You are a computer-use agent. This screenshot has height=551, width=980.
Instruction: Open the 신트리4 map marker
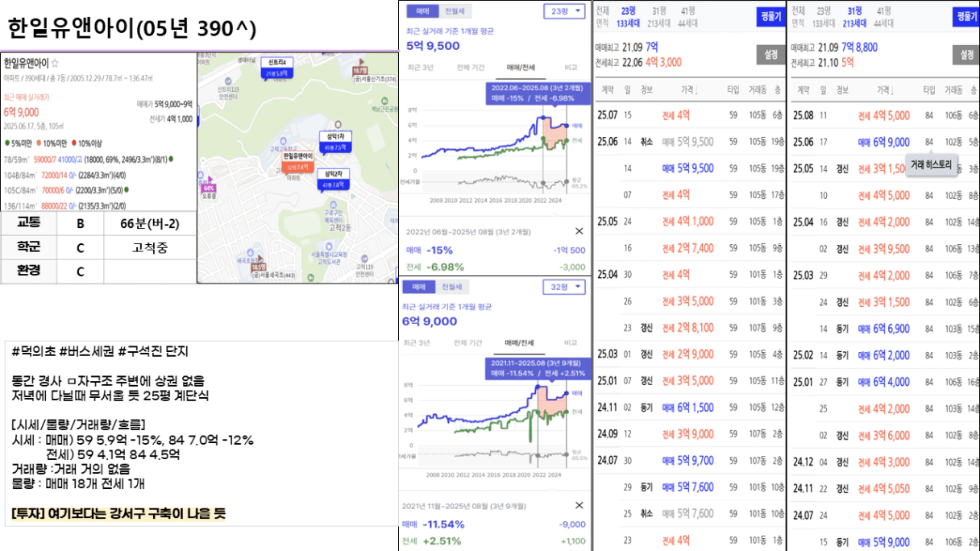coord(276,68)
